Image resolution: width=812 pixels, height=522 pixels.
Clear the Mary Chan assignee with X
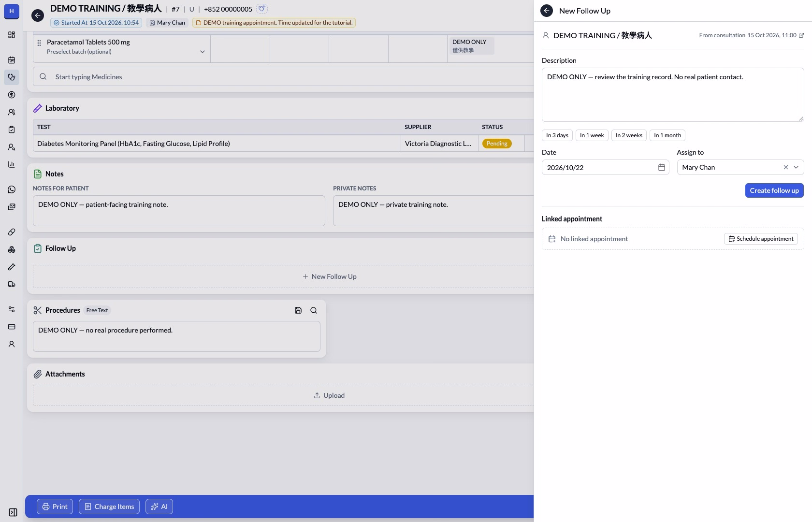coord(785,167)
